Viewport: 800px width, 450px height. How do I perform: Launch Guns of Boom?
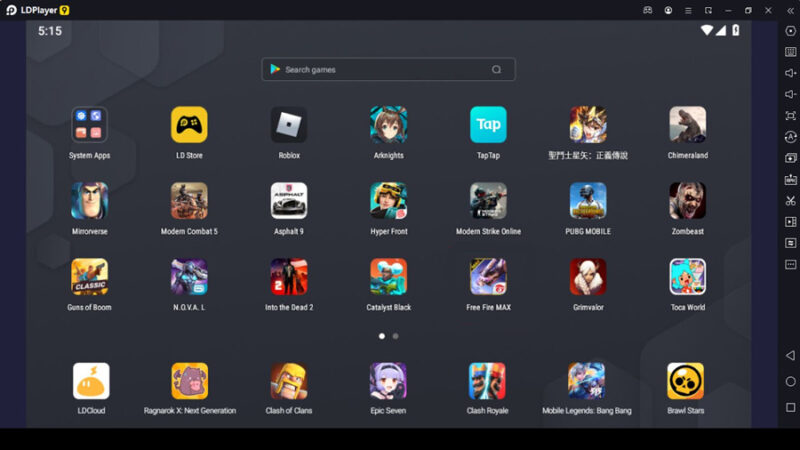click(x=89, y=277)
